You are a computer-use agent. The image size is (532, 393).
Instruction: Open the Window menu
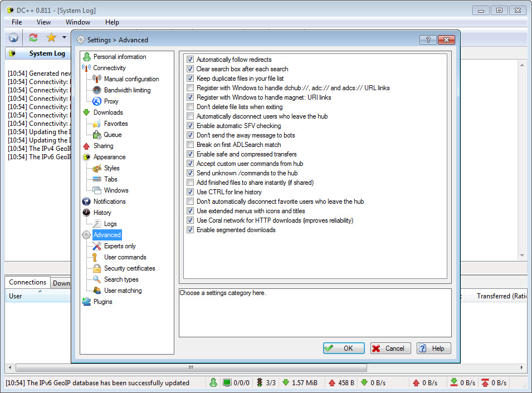(x=77, y=22)
